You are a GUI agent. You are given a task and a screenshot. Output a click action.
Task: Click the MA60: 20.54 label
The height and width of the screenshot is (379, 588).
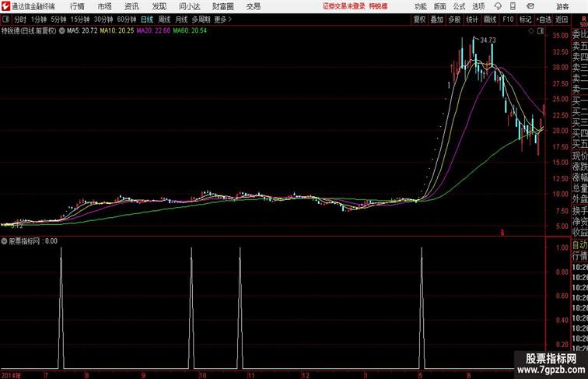coord(190,31)
